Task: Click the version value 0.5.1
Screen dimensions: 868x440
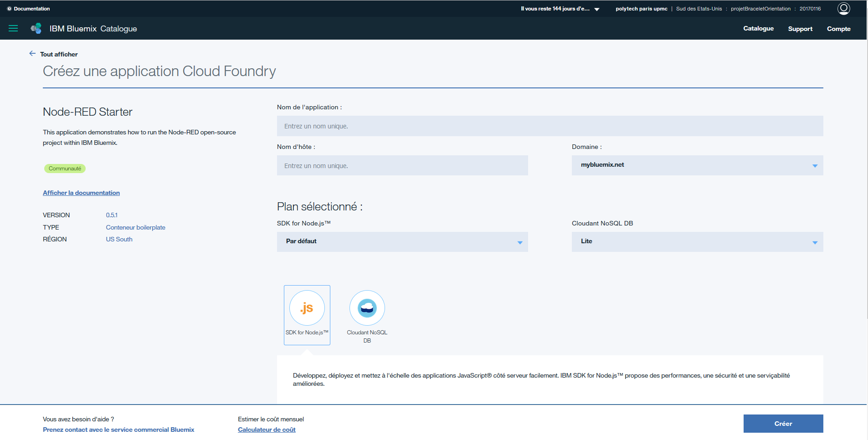Action: (x=112, y=215)
